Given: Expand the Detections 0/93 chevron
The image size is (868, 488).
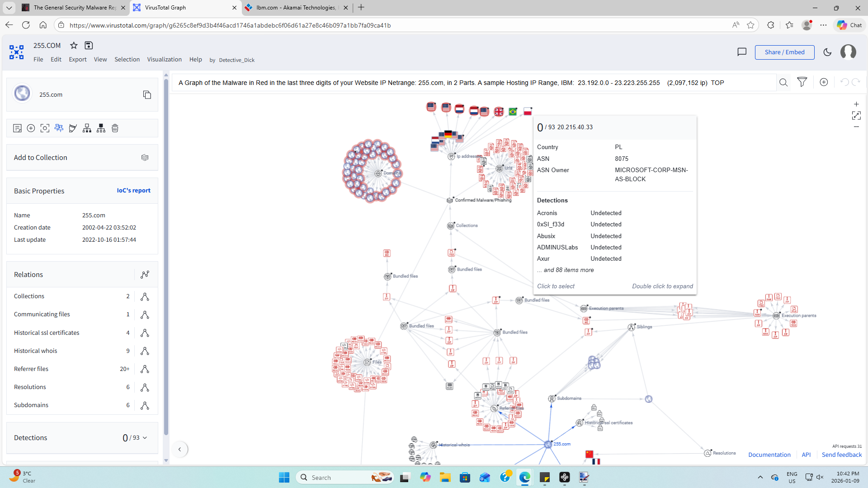Looking at the screenshot, I should coord(145,438).
